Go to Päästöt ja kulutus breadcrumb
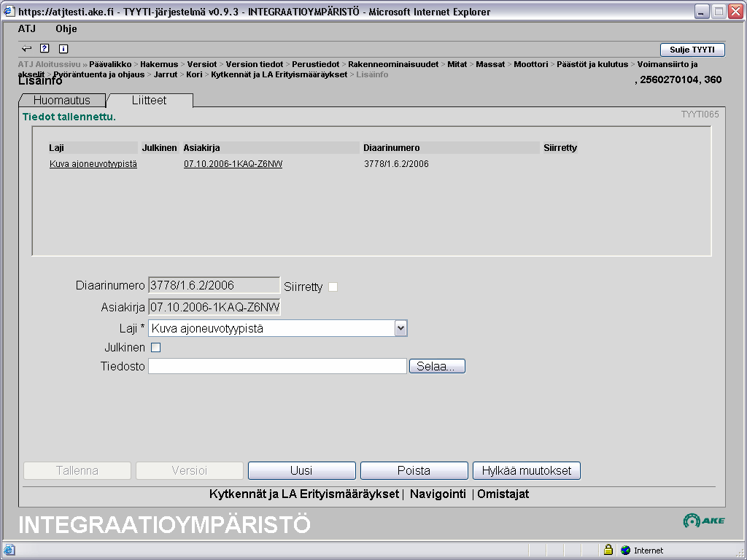This screenshot has width=747, height=560. [592, 64]
